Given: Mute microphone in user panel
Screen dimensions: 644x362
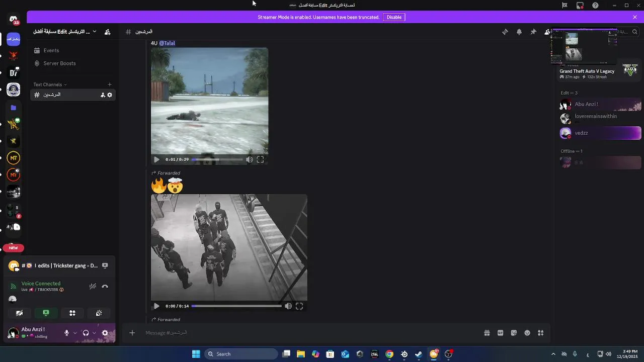Looking at the screenshot, I should [x=66, y=333].
